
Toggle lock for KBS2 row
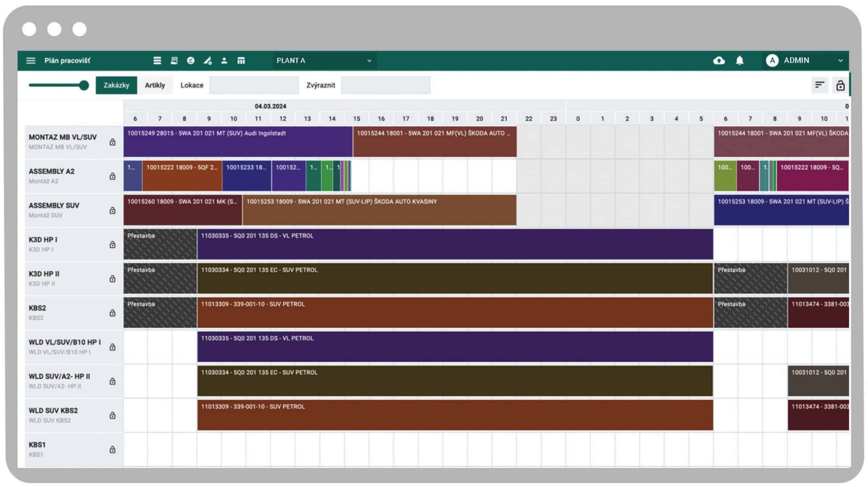tap(113, 313)
